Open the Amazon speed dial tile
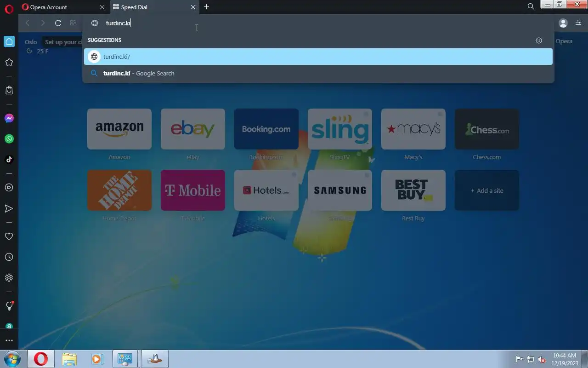The image size is (588, 368). click(x=119, y=129)
